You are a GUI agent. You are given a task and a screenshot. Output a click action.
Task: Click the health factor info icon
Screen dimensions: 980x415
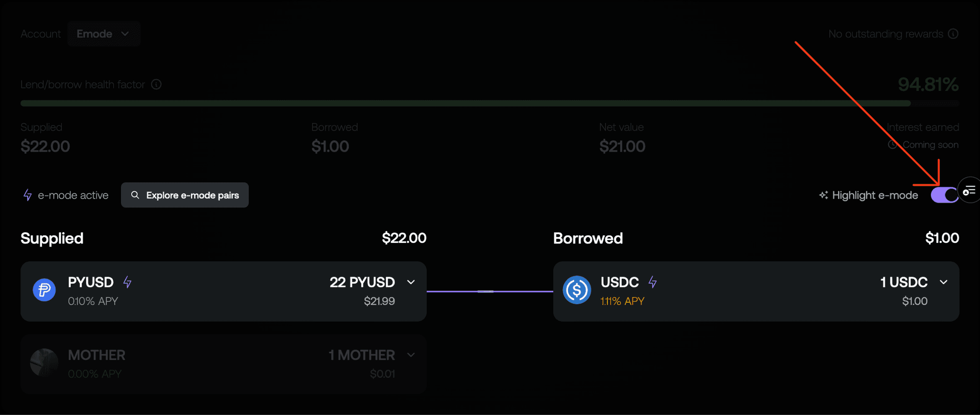click(x=156, y=84)
